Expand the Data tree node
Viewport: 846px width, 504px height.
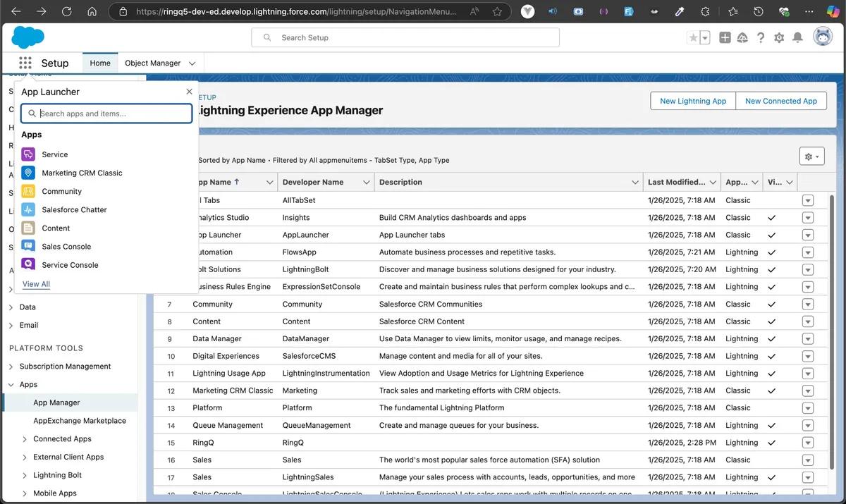(11, 307)
